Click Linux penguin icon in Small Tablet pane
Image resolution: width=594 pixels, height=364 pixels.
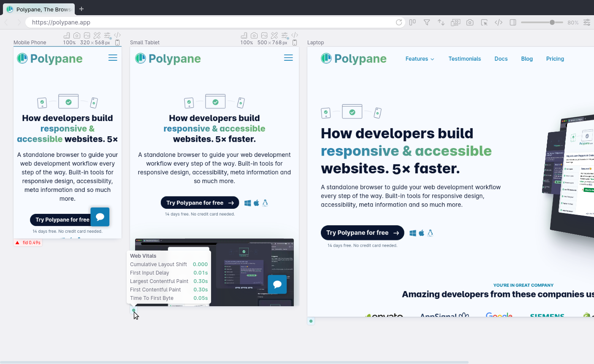pyautogui.click(x=265, y=203)
